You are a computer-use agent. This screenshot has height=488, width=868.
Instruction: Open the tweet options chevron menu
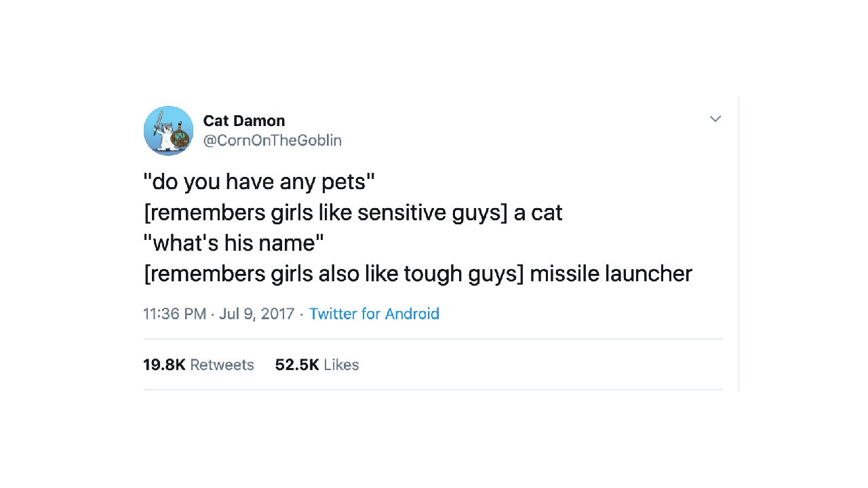(x=715, y=119)
